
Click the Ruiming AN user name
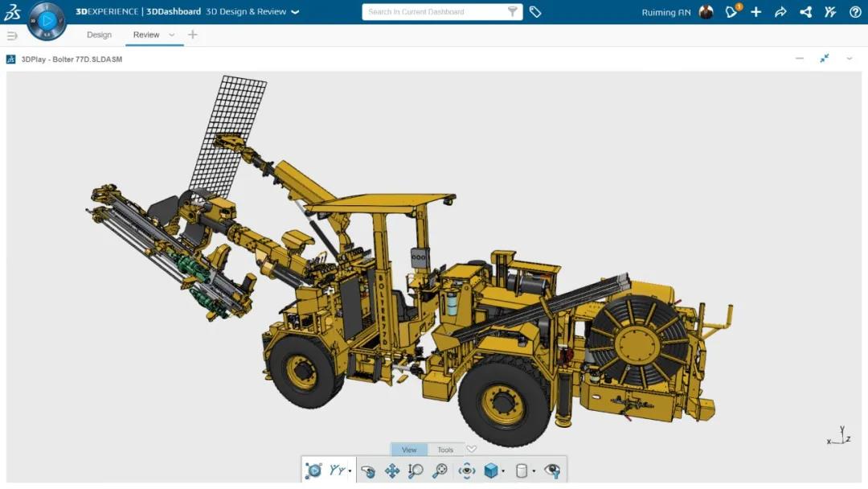click(666, 12)
